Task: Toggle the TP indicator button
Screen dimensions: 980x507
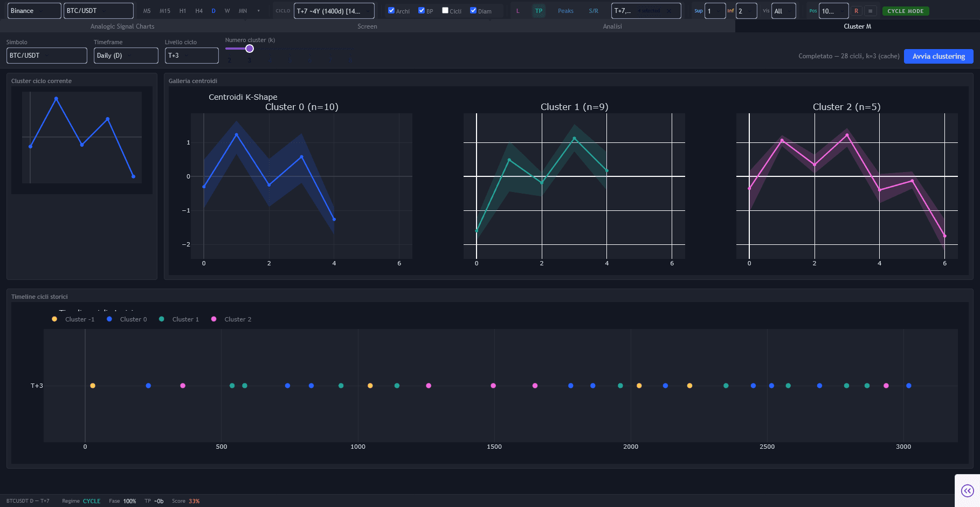Action: pos(539,11)
